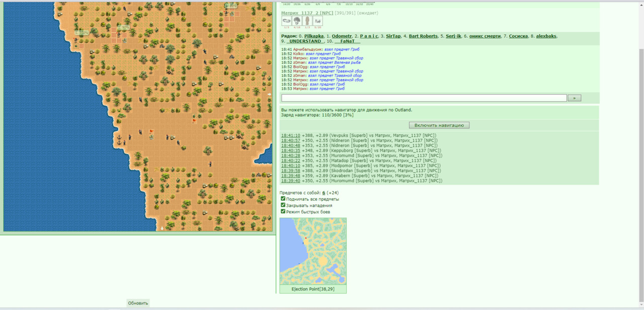Screen dimensions: 644x310
Task: Click the right-edge map scroll arrow
Action: (269, 94)
